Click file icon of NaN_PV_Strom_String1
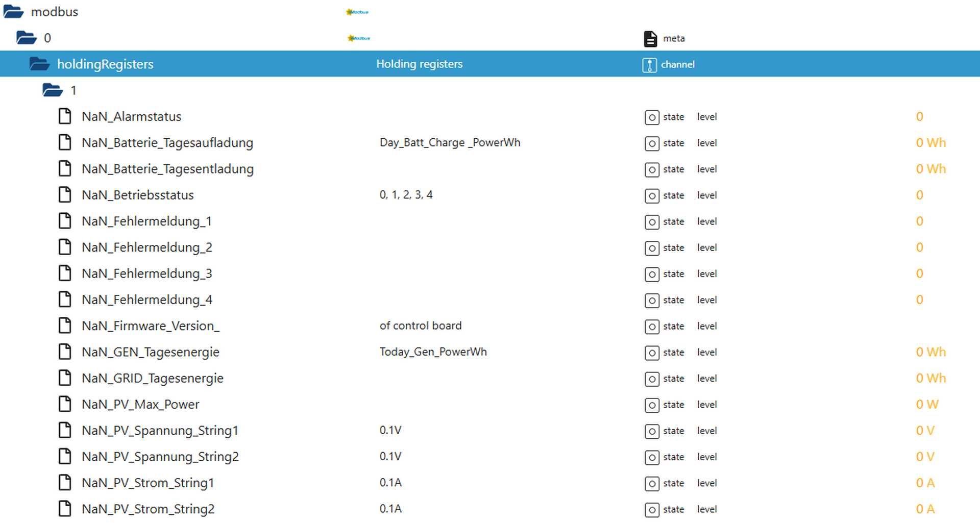The image size is (980, 523). point(65,483)
